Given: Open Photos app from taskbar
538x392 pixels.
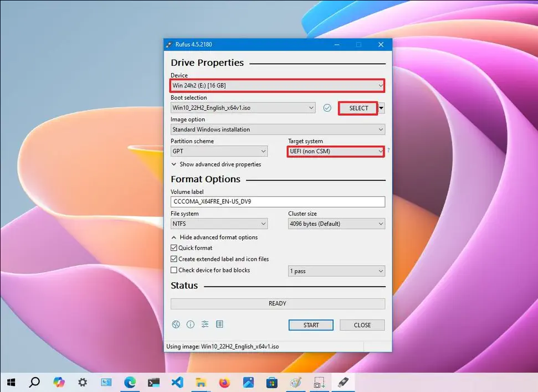Looking at the screenshot, I should (x=248, y=382).
